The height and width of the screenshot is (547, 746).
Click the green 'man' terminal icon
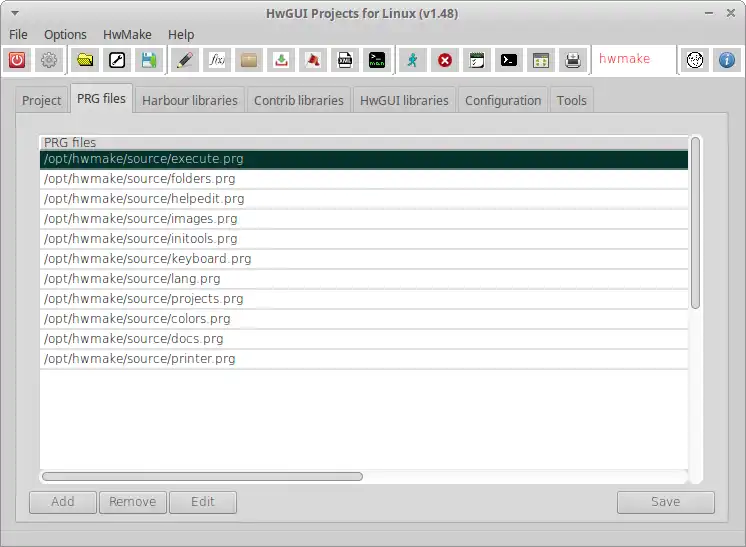(x=377, y=60)
